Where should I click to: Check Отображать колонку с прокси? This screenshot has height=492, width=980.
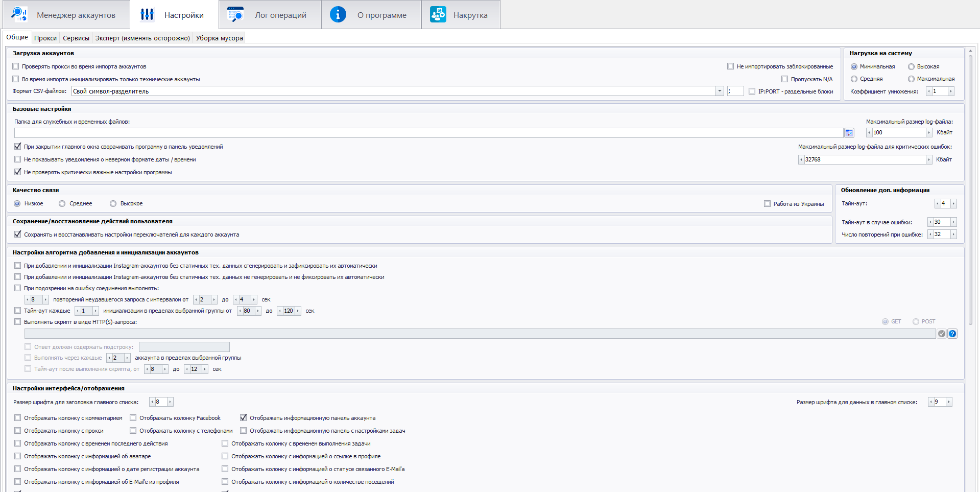(x=18, y=431)
